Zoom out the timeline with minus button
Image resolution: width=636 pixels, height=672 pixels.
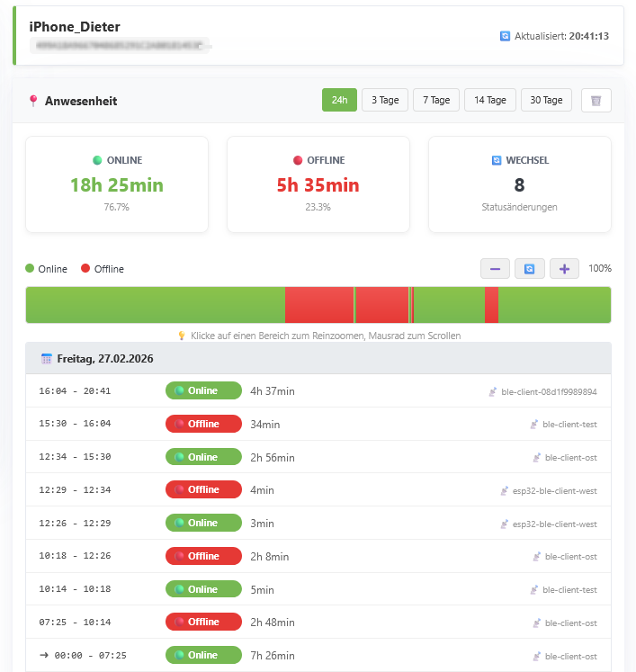tap(495, 269)
